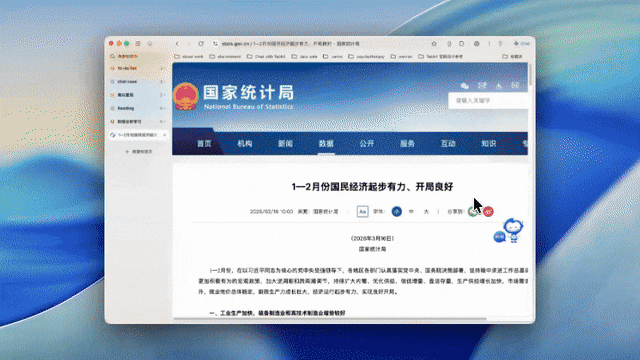Open the 'about work' bookmark folder
Image resolution: width=640 pixels, height=360 pixels.
(x=189, y=56)
